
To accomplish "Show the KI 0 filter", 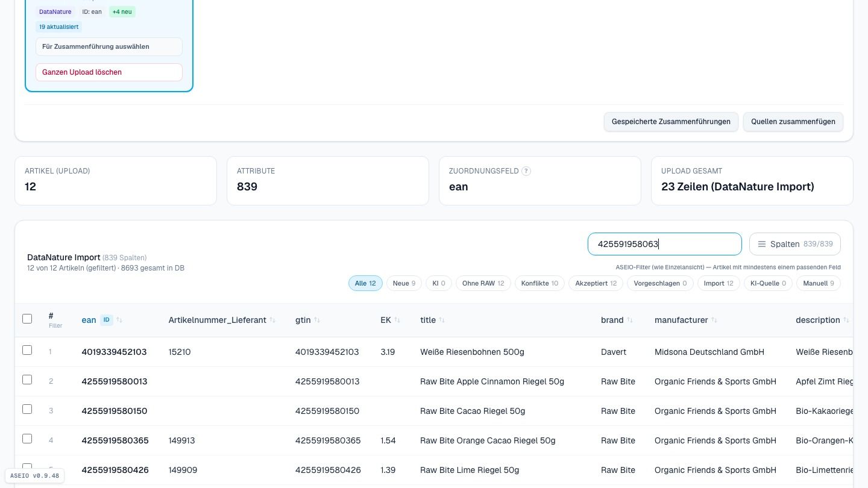I will 438,283.
